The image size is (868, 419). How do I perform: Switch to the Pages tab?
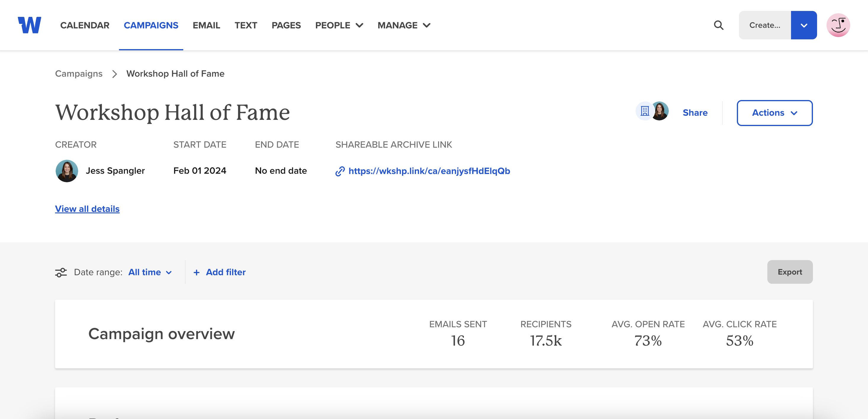pos(286,25)
